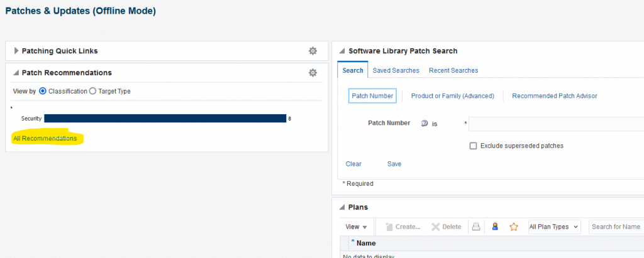
Task: Expand the Patching Quick Links panel
Action: pyautogui.click(x=16, y=51)
